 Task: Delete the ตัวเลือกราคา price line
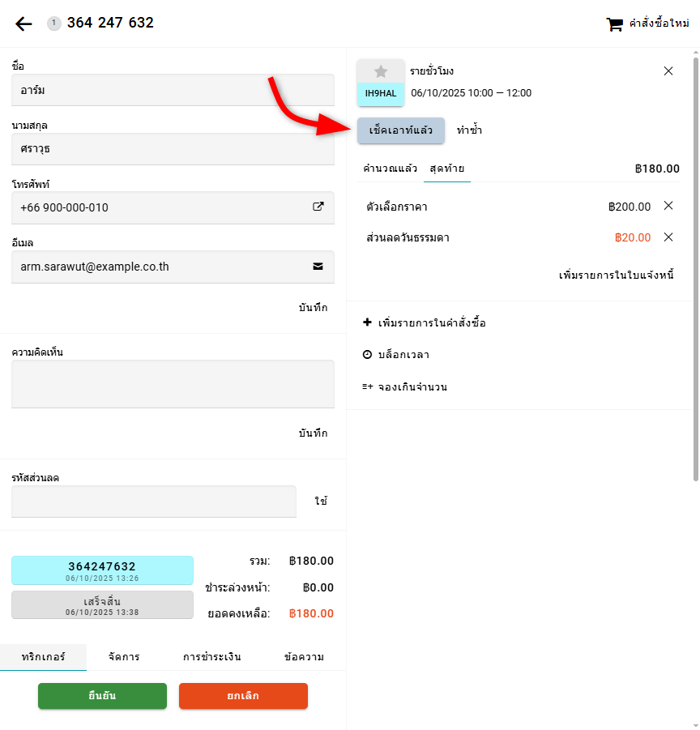pyautogui.click(x=668, y=206)
